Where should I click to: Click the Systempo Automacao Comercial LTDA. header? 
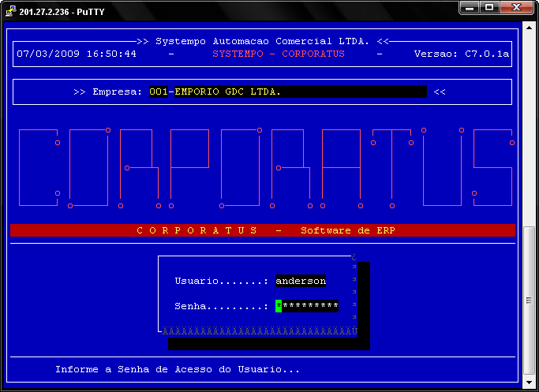click(x=262, y=41)
